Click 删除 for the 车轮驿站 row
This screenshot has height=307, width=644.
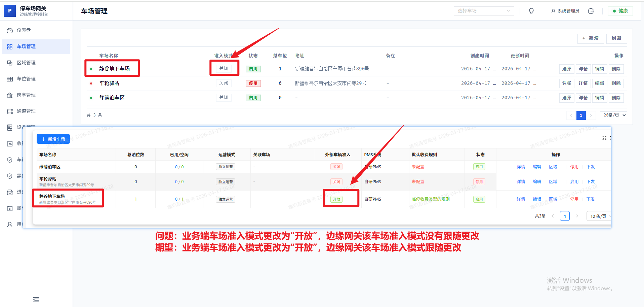(616, 83)
